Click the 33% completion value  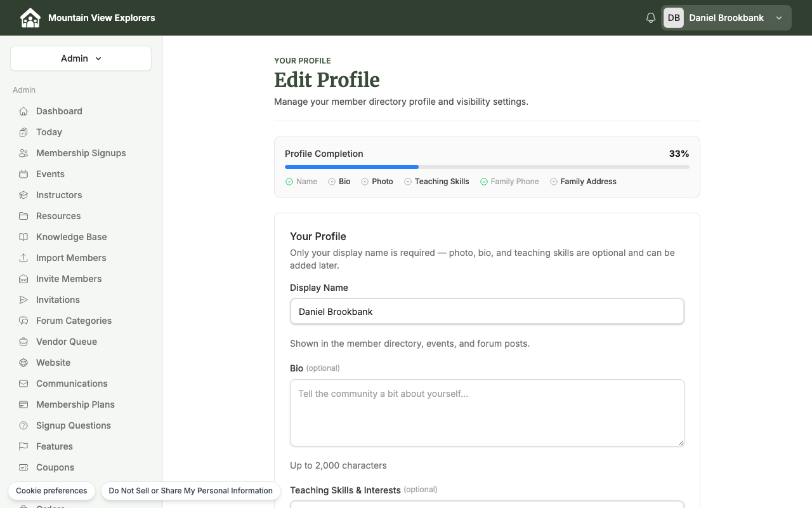[679, 154]
